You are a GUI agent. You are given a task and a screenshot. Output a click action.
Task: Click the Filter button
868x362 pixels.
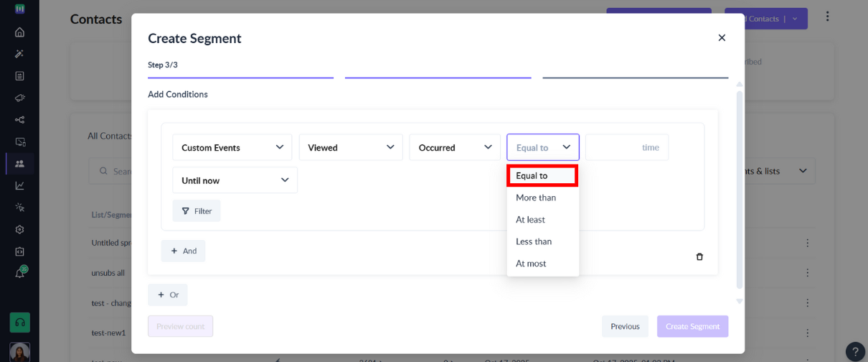pyautogui.click(x=197, y=211)
